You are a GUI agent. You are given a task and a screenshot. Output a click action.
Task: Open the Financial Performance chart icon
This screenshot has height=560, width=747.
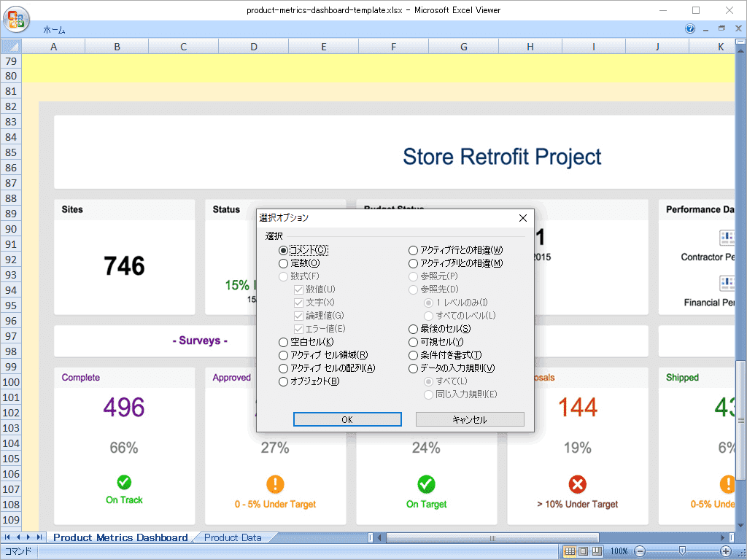point(727,283)
